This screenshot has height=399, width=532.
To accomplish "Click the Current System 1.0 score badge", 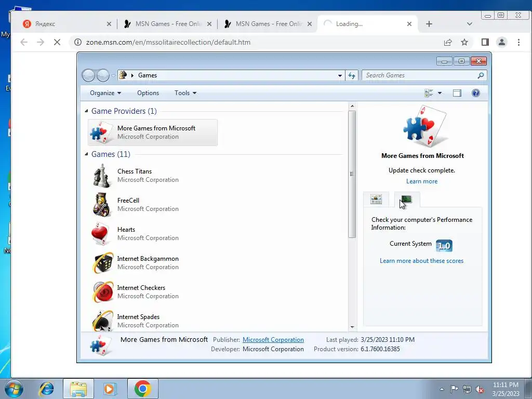I will 444,245.
